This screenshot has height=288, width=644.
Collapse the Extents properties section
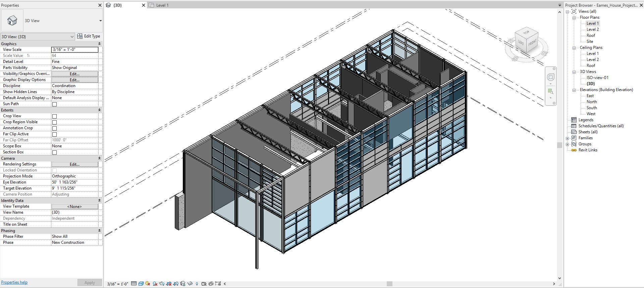pos(99,110)
